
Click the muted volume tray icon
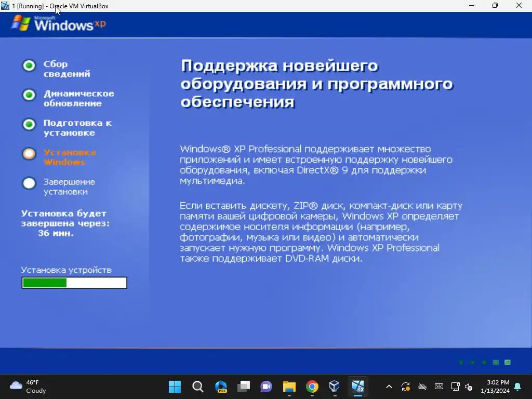(x=469, y=387)
